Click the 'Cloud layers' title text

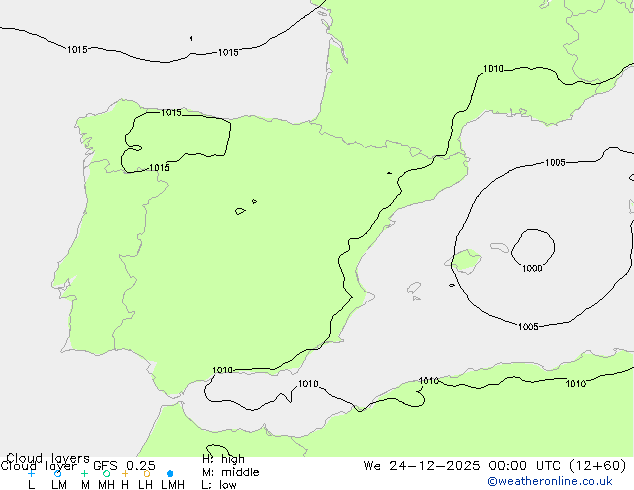click(x=48, y=458)
